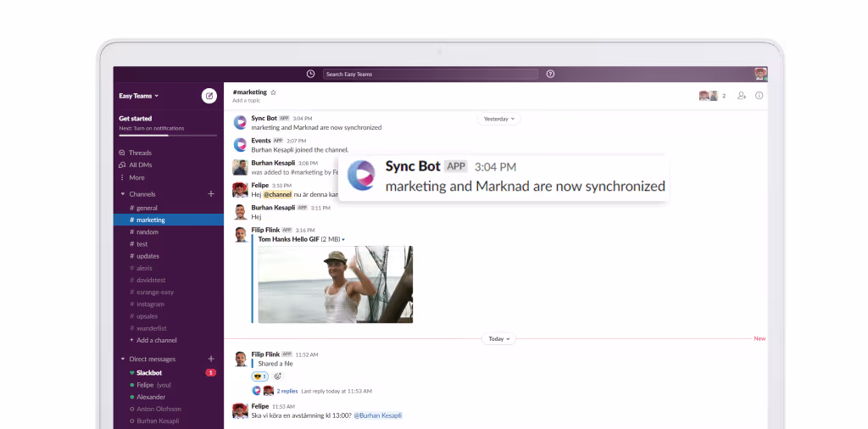This screenshot has width=868, height=429.
Task: Toggle the sunglasses emoji reaction
Action: [259, 376]
